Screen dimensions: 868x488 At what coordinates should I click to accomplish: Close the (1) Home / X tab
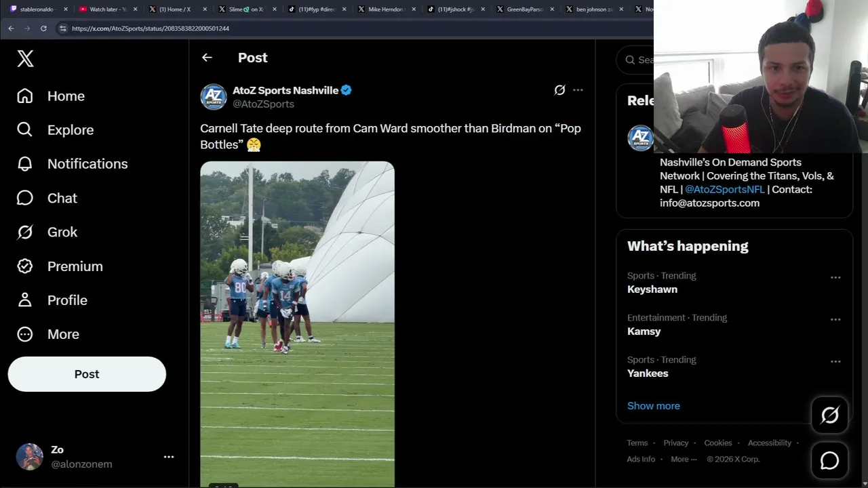(x=205, y=9)
